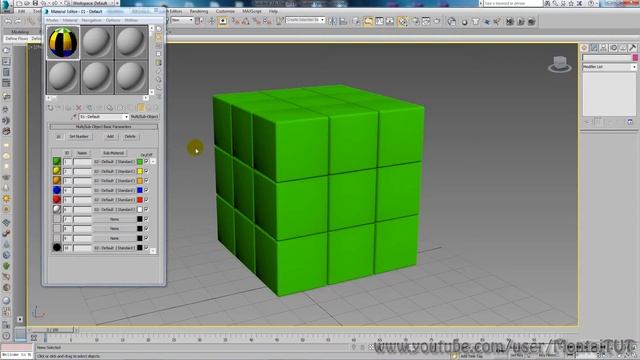This screenshot has width=640, height=360.
Task: Click the Sub-Material column header button
Action: tap(113, 153)
